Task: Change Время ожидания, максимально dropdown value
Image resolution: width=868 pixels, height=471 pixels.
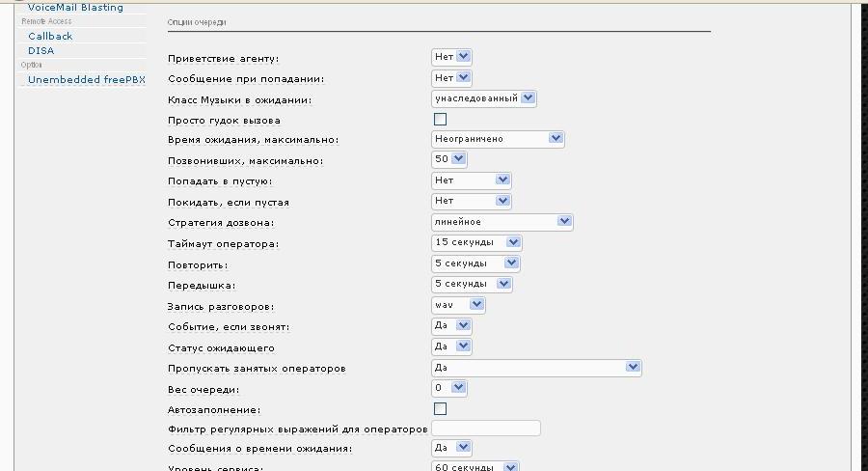Action: pos(497,139)
